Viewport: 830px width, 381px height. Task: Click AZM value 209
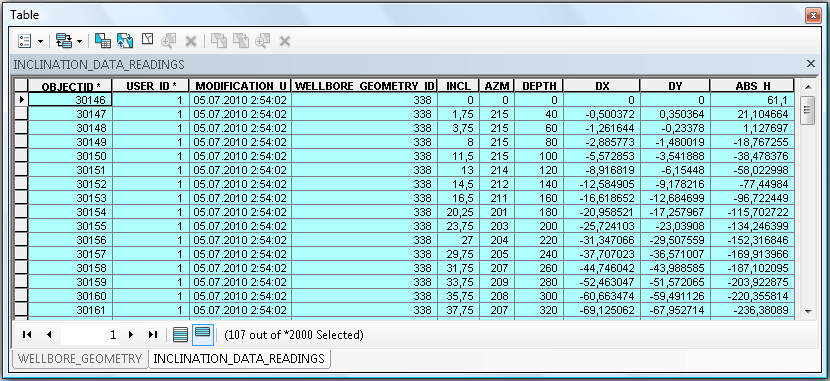click(497, 282)
